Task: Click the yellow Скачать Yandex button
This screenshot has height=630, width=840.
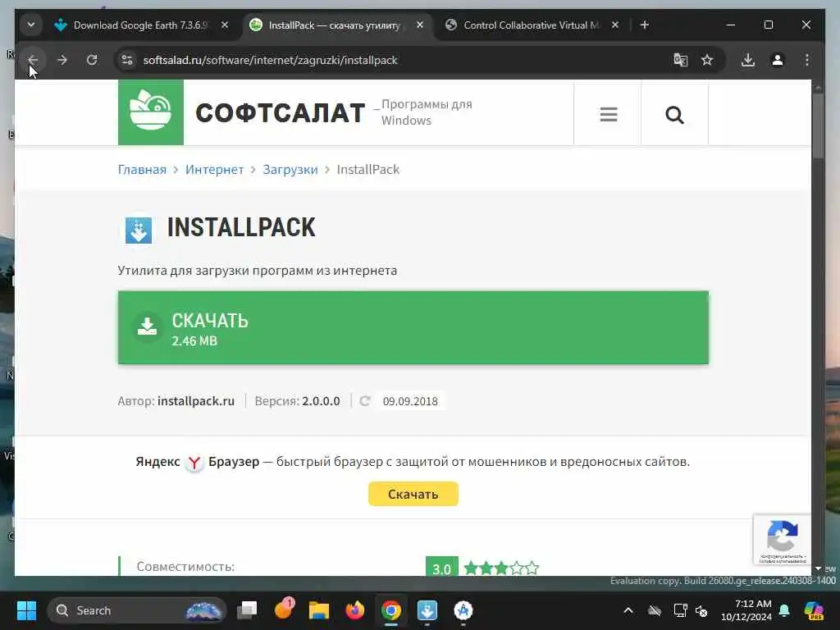Action: click(x=413, y=494)
